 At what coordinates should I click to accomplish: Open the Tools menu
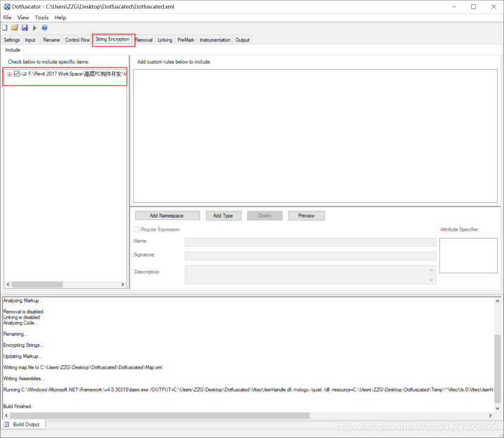(x=42, y=18)
